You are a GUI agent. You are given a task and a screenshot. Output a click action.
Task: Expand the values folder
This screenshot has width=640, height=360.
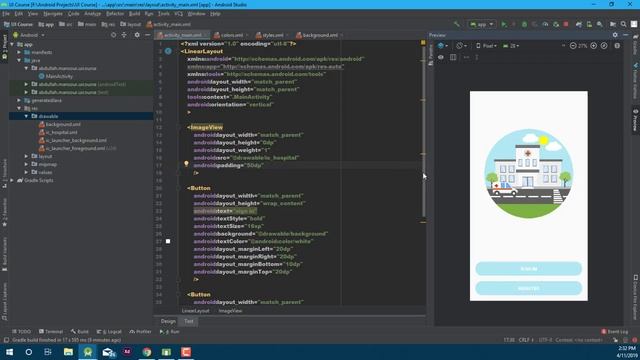[x=27, y=172]
